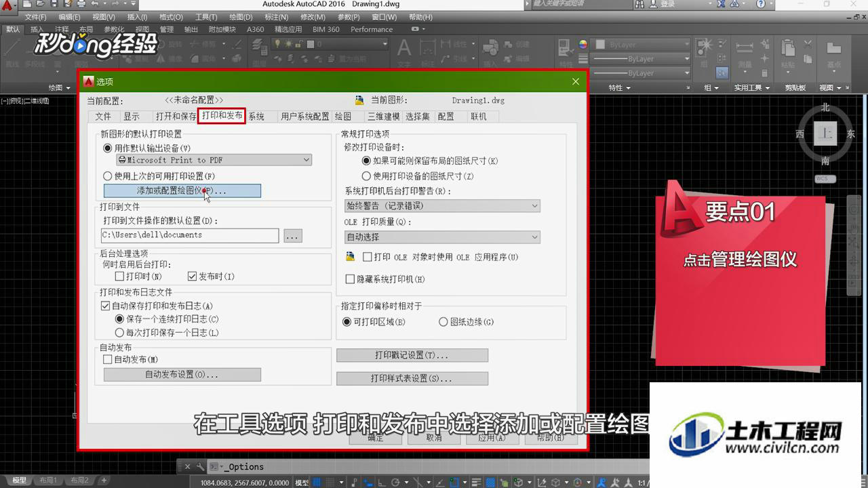Open the ByLayer color dropdown in properties panel
Viewport: 868px width, 488px height.
point(641,44)
